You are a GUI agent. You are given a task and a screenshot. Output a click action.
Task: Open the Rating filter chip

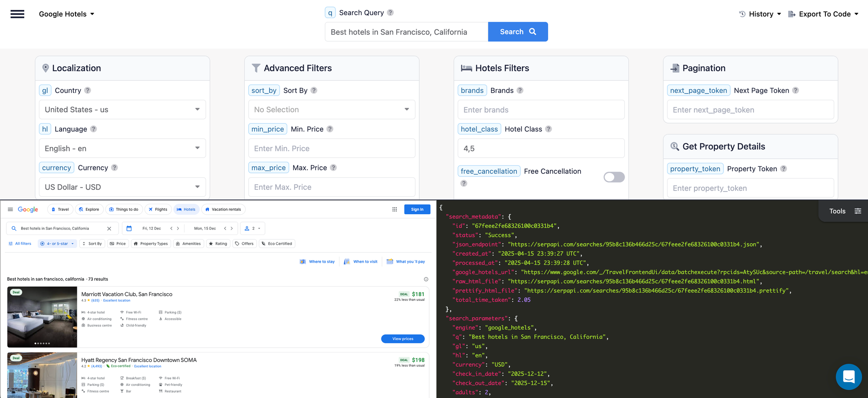pyautogui.click(x=218, y=244)
